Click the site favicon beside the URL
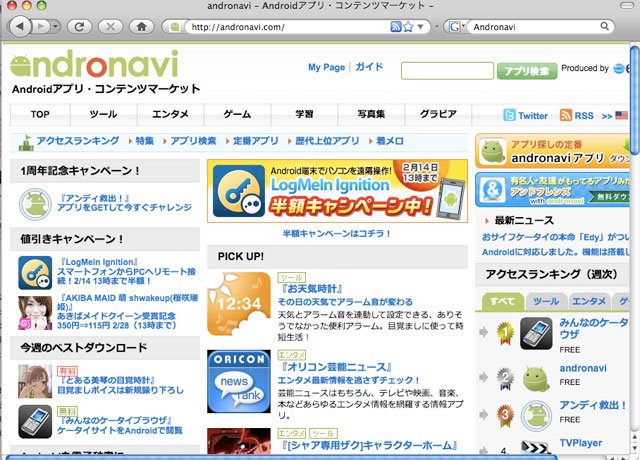 pyautogui.click(x=175, y=27)
